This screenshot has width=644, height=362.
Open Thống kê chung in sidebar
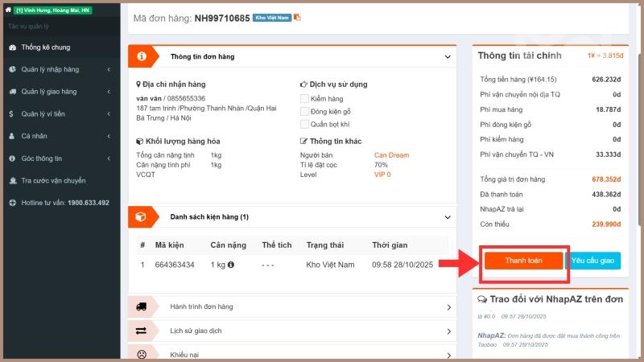pos(45,47)
